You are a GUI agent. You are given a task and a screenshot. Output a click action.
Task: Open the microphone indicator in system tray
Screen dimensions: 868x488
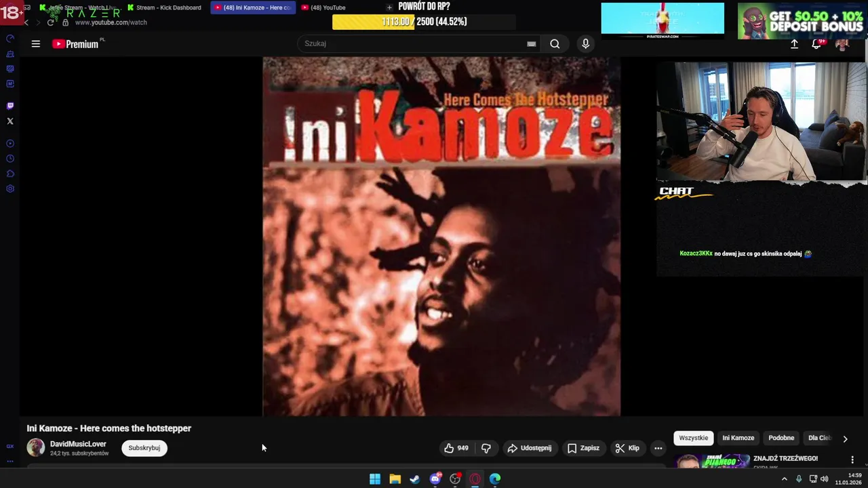799,479
